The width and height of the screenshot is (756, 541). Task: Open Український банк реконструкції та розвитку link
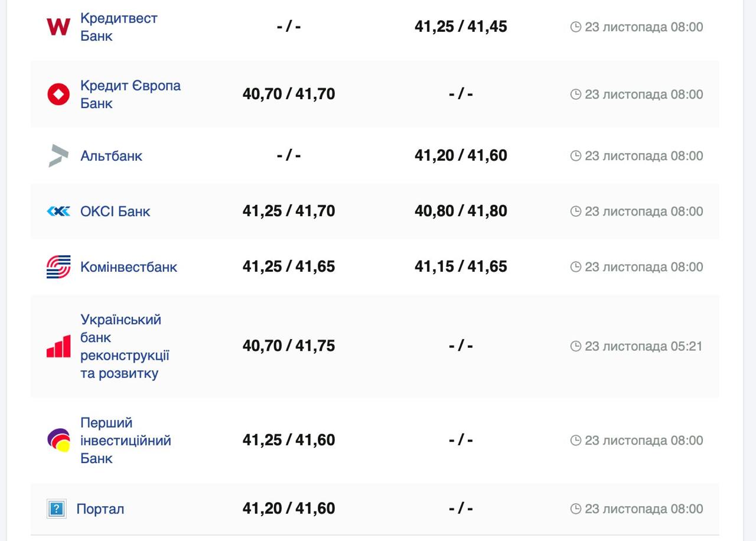click(125, 347)
